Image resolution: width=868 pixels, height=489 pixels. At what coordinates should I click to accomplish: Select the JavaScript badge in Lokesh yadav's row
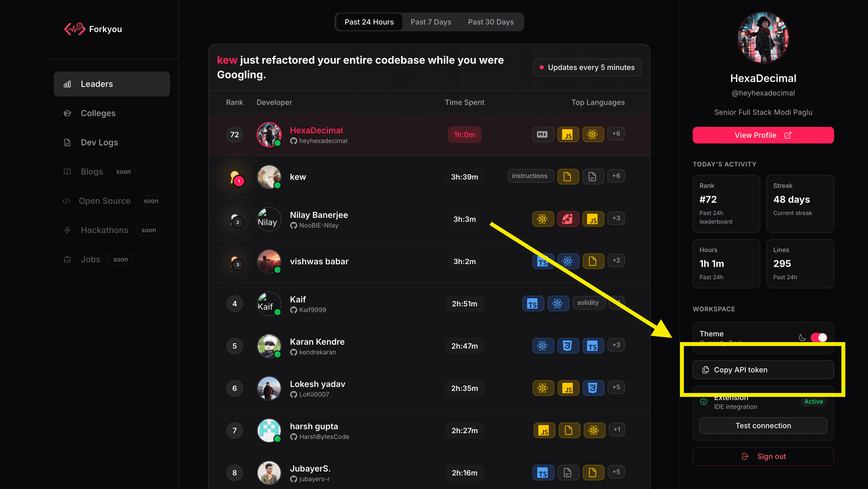(x=568, y=388)
